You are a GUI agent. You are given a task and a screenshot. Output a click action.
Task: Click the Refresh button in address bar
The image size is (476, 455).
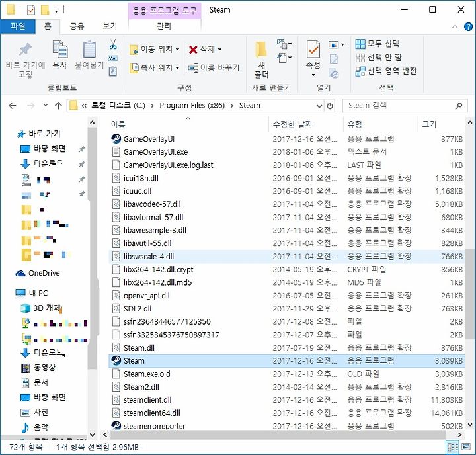[x=330, y=106]
